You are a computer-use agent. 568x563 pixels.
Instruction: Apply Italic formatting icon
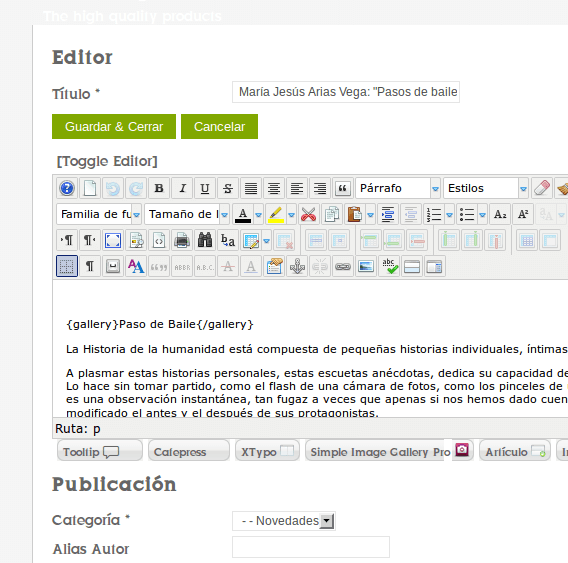coord(182,188)
